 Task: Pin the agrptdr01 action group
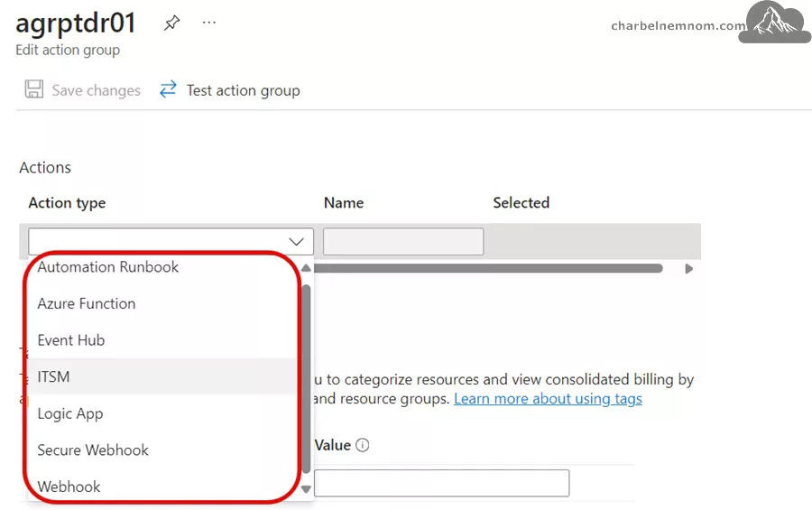point(171,23)
